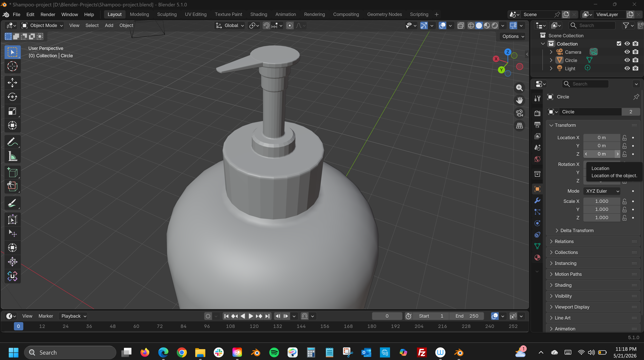The width and height of the screenshot is (644, 360).
Task: Click the End frame field 250
Action: [467, 316]
